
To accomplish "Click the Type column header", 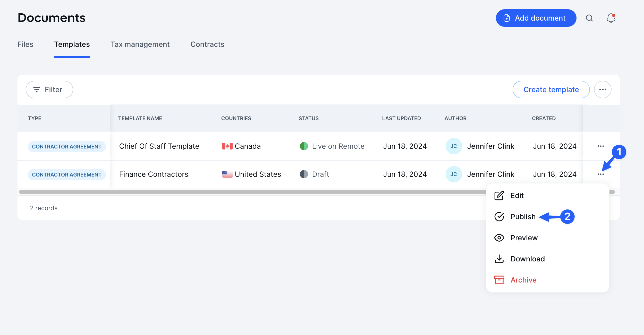I will [x=35, y=118].
